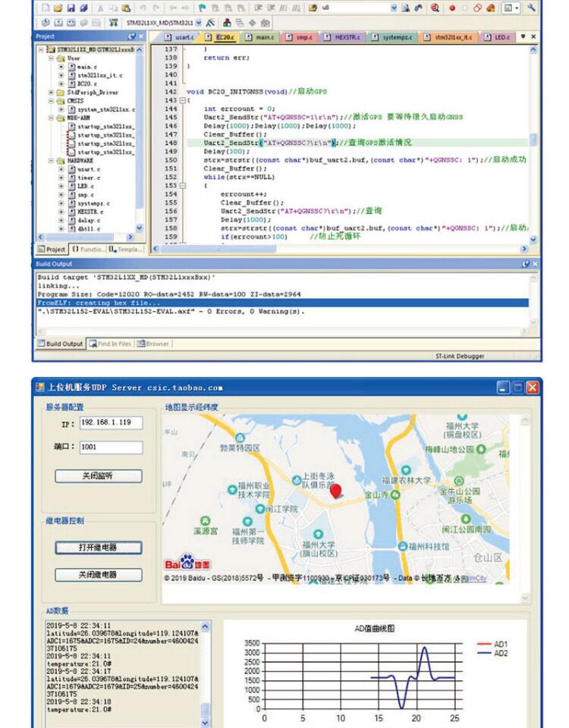Select the stm32l1xx_it.c tab
The image size is (569, 728).
pos(448,37)
